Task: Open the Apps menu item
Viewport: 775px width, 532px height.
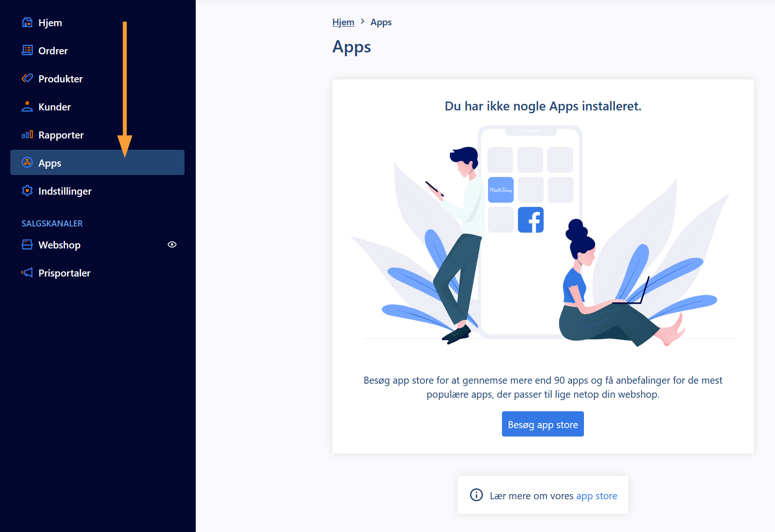Action: tap(97, 162)
